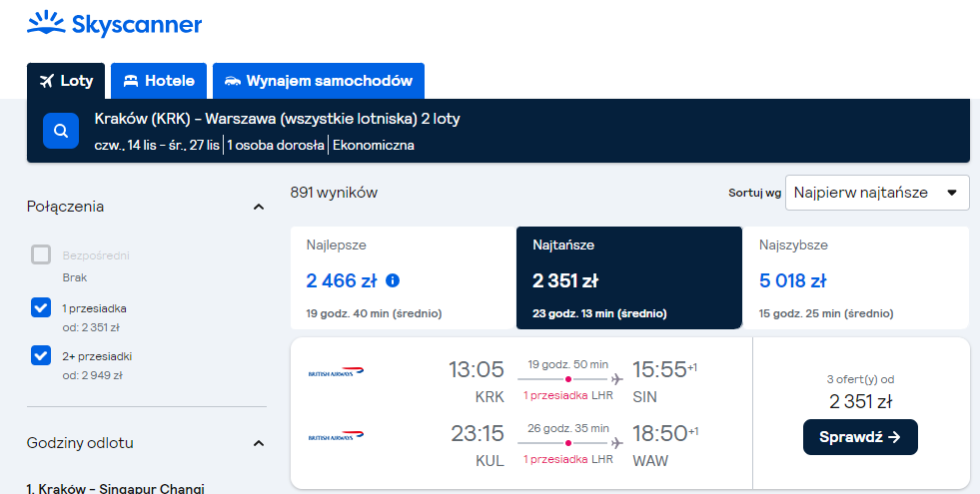Click British Airways logo for KUL departure
This screenshot has height=494, width=980.
point(336,436)
